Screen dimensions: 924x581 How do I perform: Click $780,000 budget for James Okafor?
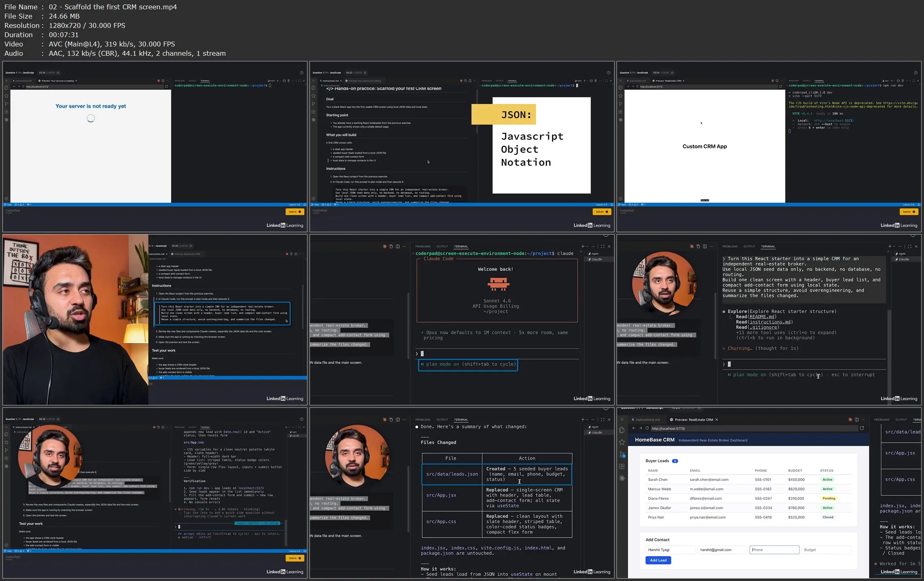[x=796, y=508]
